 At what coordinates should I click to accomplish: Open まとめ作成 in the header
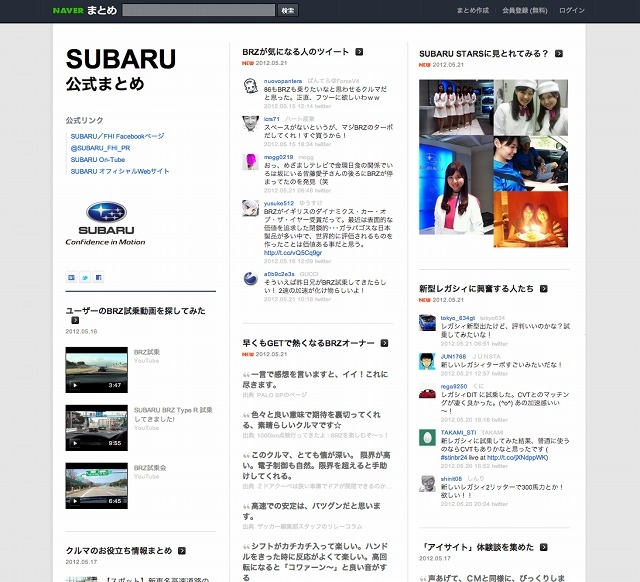pyautogui.click(x=473, y=11)
